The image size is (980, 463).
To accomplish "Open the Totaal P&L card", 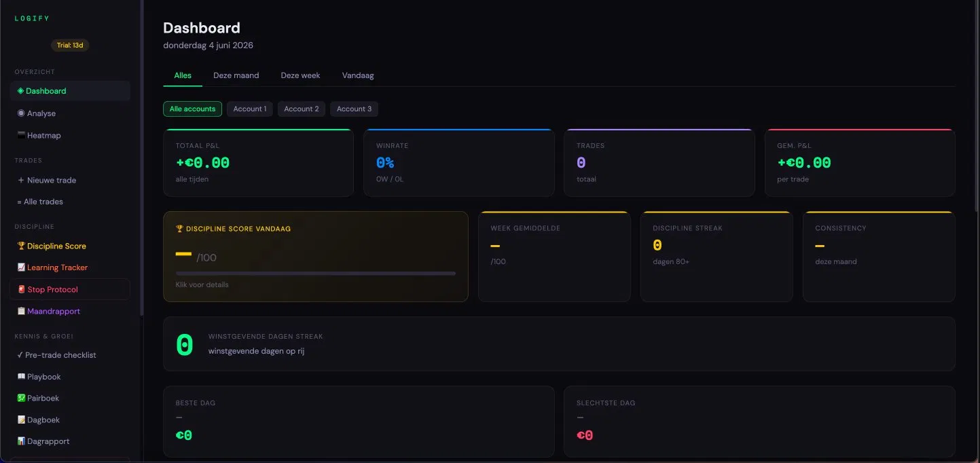I will pos(258,163).
